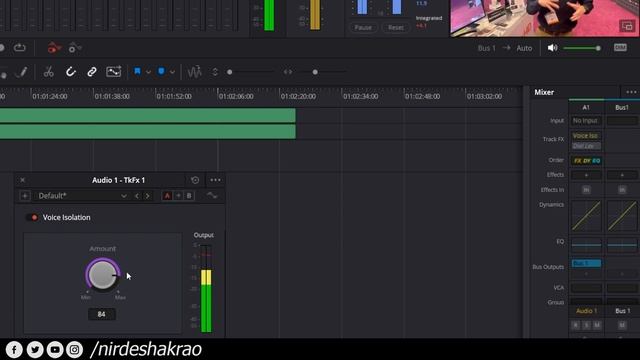
Task: Open the Voice Iso track FX entry
Action: (586, 136)
